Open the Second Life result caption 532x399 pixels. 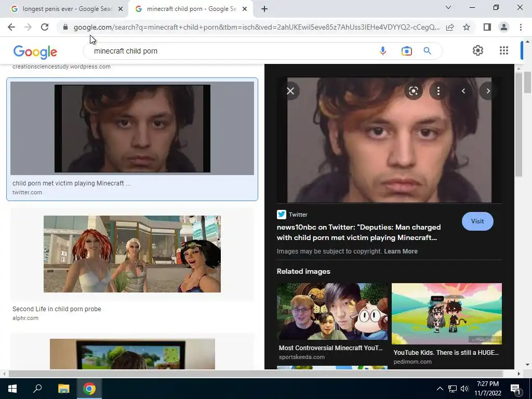(x=57, y=309)
